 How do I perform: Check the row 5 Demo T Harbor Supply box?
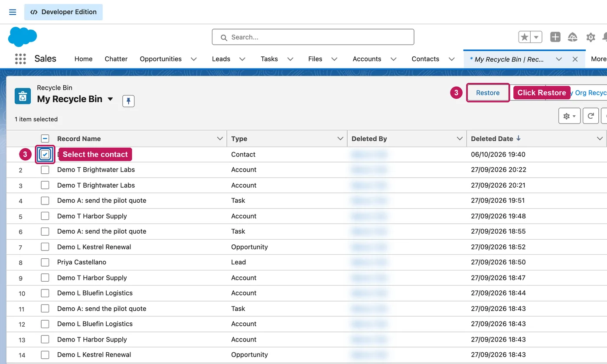click(x=45, y=216)
